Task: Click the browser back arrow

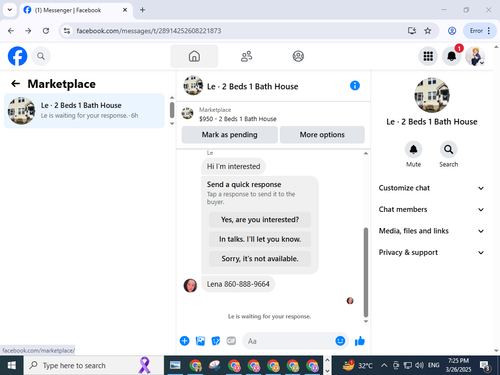Action: [x=11, y=31]
